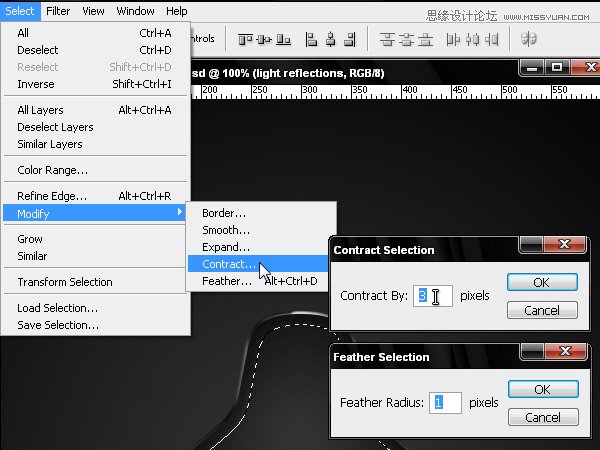600x450 pixels.
Task: Select the All Layers menu entry
Action: 95,110
